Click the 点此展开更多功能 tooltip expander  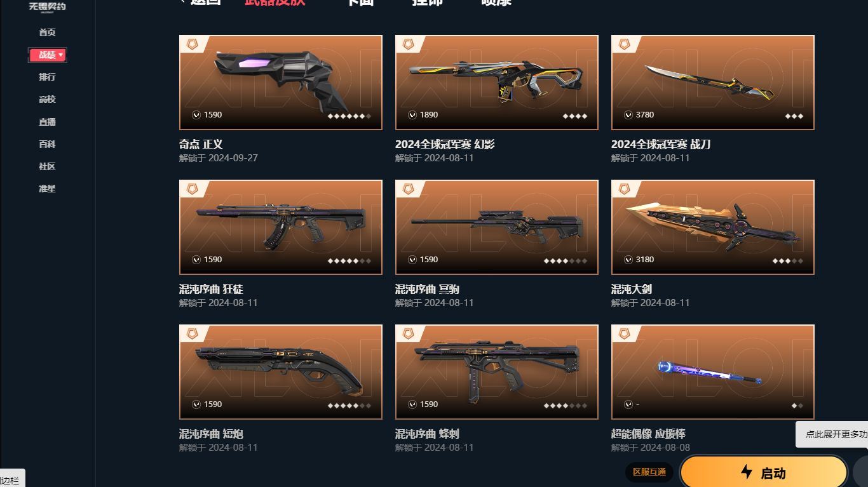(x=832, y=434)
